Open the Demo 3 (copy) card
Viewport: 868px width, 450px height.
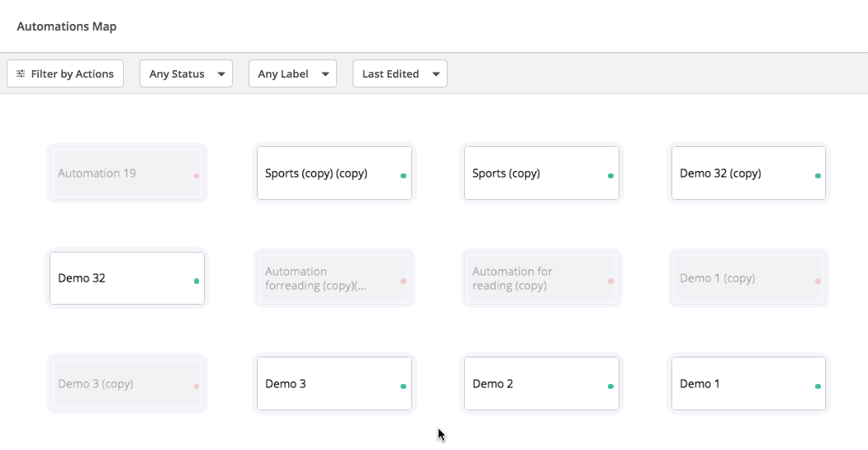[126, 384]
